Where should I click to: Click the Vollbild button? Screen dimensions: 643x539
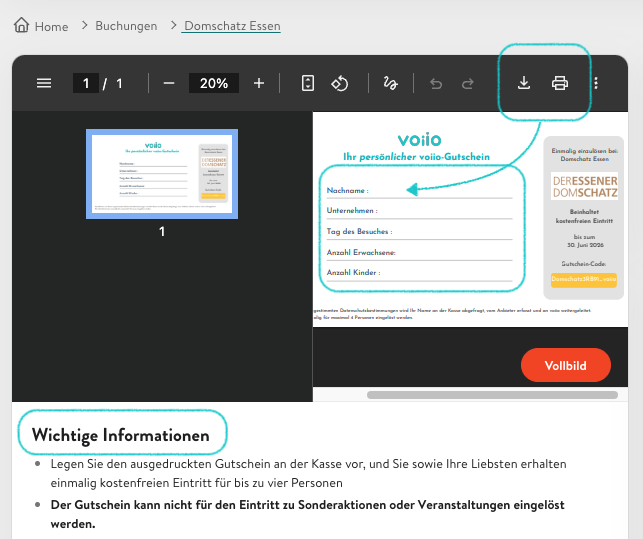[x=565, y=365]
